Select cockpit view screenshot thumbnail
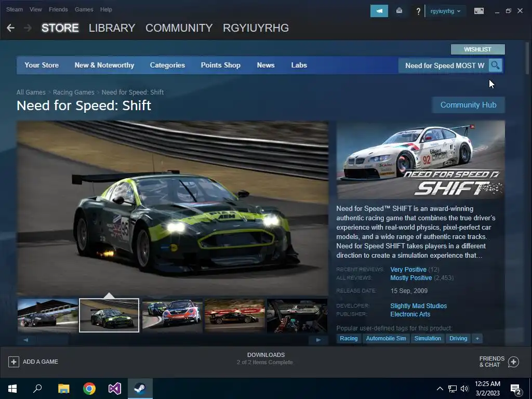The width and height of the screenshot is (532, 399). coord(297,315)
